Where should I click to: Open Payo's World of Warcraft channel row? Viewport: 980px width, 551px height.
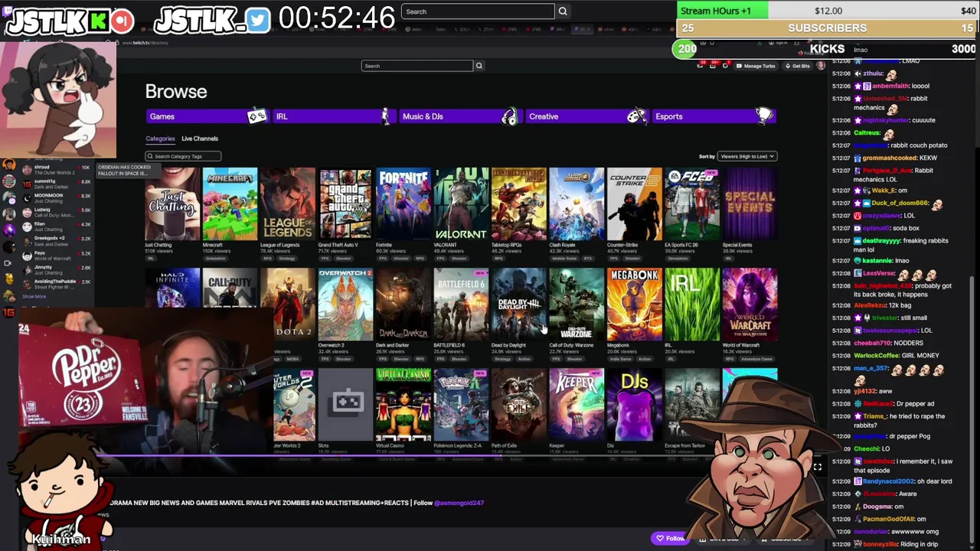57,254
